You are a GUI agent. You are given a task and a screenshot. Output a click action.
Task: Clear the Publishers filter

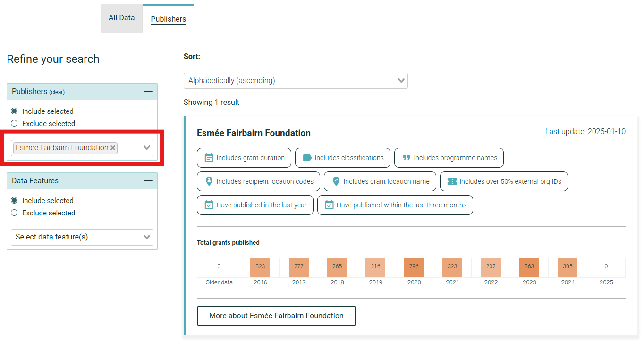57,92
